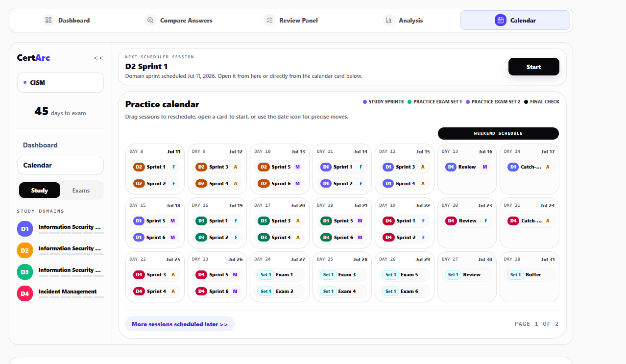The height and width of the screenshot is (364, 626).
Task: Click the "DAY 14" label
Action: [512, 152]
